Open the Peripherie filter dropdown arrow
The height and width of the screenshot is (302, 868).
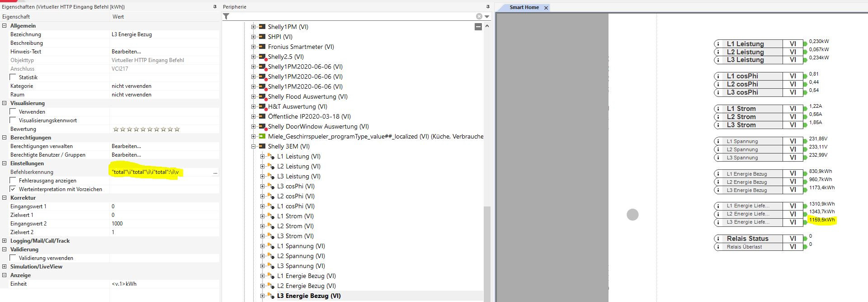tap(487, 16)
